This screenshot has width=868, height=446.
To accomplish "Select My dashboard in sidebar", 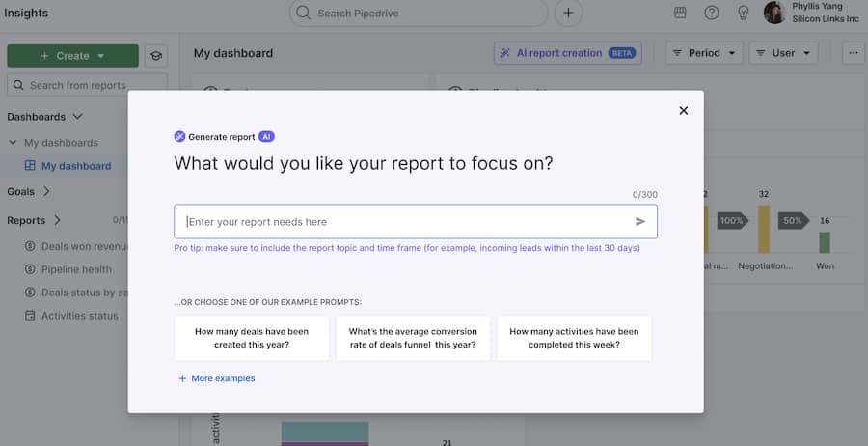I will coord(75,166).
